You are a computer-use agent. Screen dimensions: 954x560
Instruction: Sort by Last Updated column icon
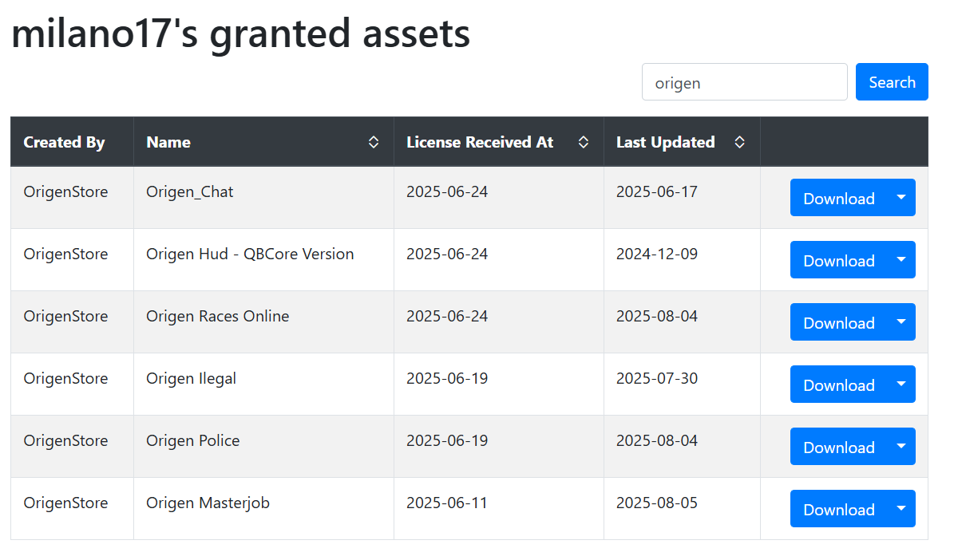click(739, 142)
